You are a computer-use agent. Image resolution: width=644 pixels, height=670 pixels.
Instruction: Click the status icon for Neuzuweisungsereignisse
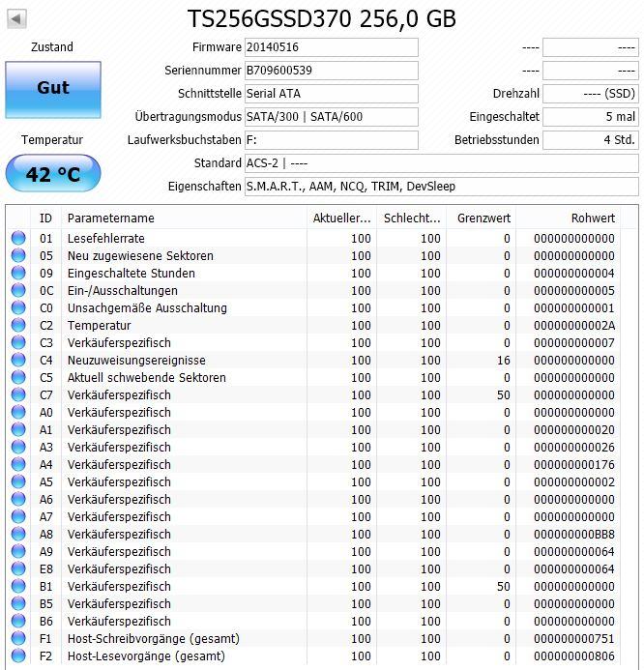point(18,360)
